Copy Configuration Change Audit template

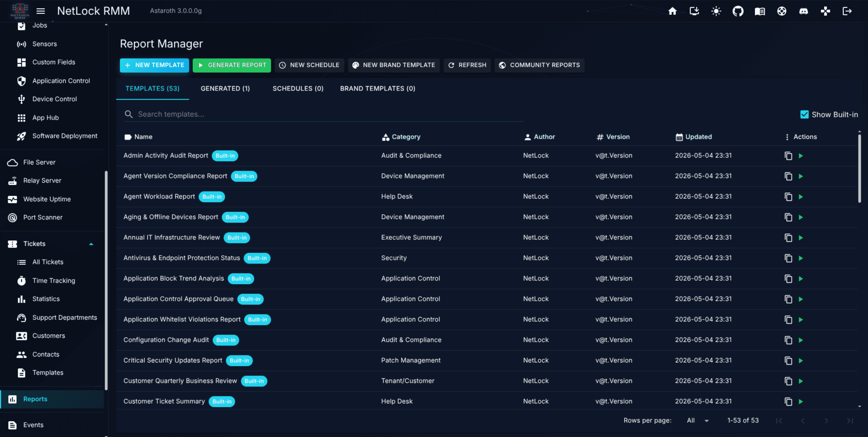[788, 340]
